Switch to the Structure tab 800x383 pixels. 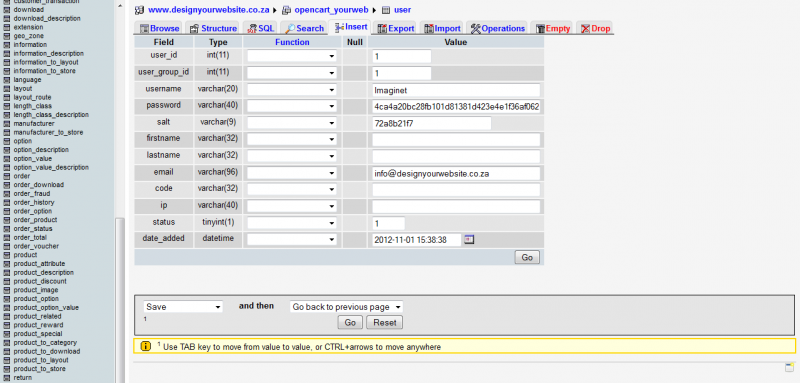coord(213,28)
